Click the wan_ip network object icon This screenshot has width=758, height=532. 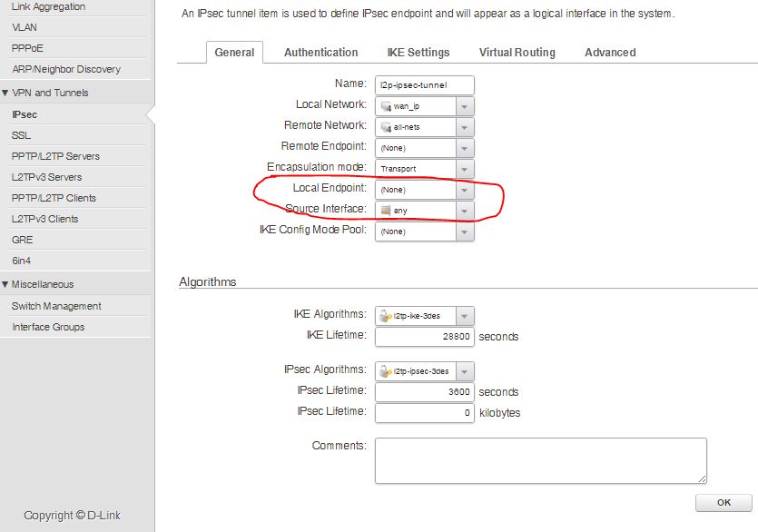386,106
